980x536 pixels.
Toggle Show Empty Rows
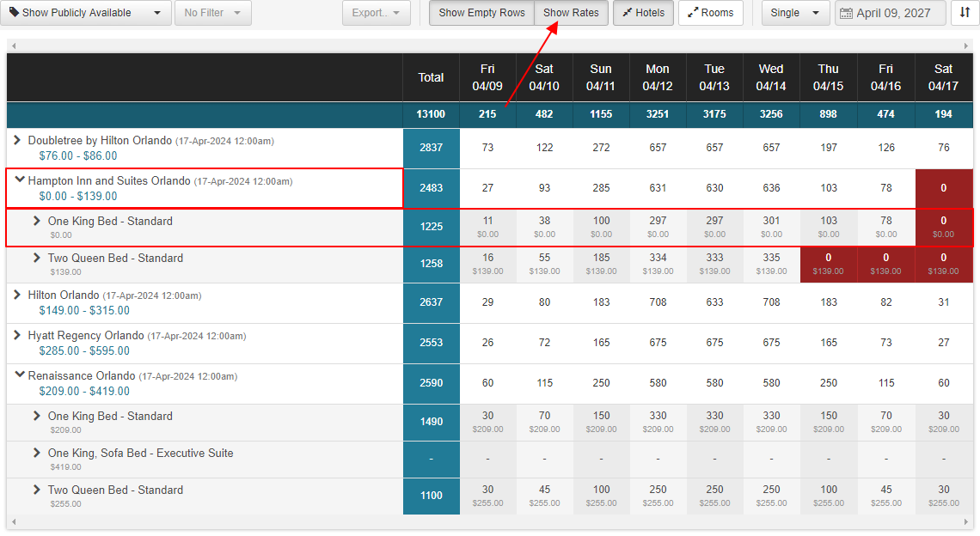tap(482, 13)
